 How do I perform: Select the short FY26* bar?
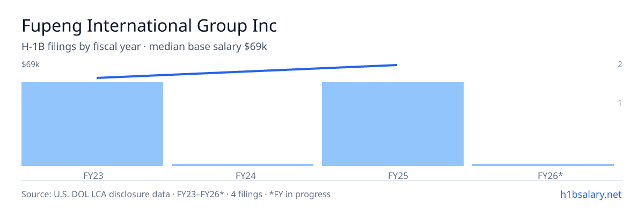pyautogui.click(x=543, y=165)
